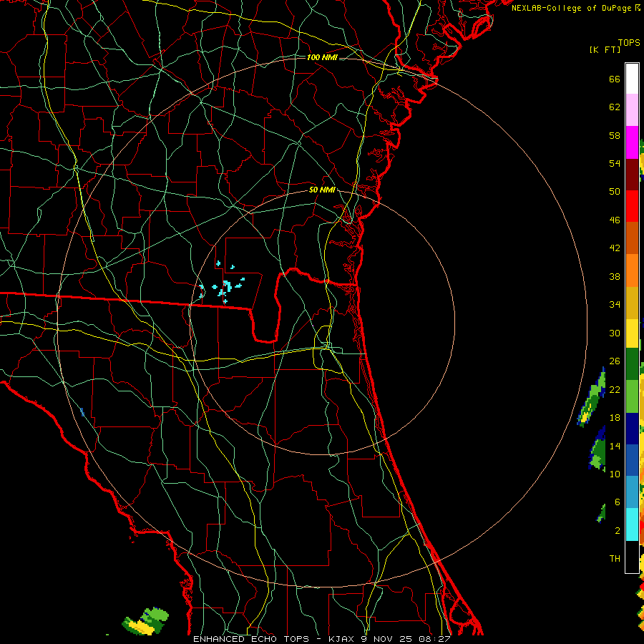The height and width of the screenshot is (644, 644).
Task: Click the dark green 30 kft swatch
Action: (632, 364)
